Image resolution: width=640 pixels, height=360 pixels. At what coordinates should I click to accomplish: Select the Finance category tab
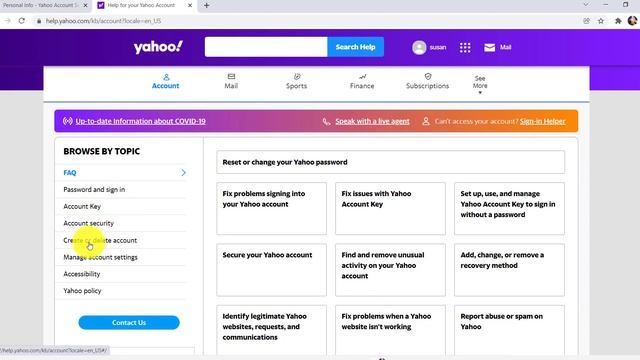[362, 82]
